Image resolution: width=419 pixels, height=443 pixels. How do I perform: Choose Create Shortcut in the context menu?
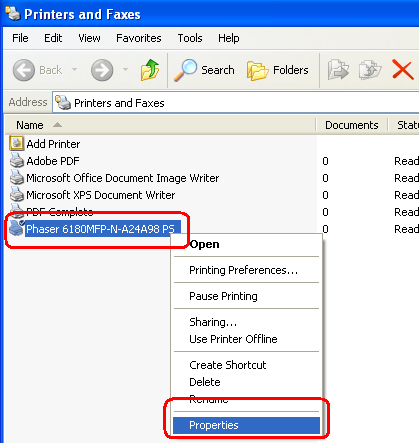(246, 365)
